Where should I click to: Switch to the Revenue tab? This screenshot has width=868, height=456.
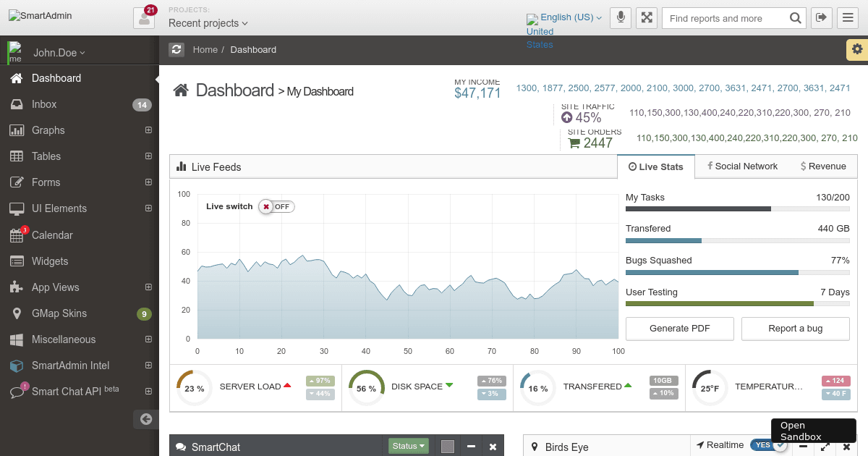pyautogui.click(x=823, y=166)
